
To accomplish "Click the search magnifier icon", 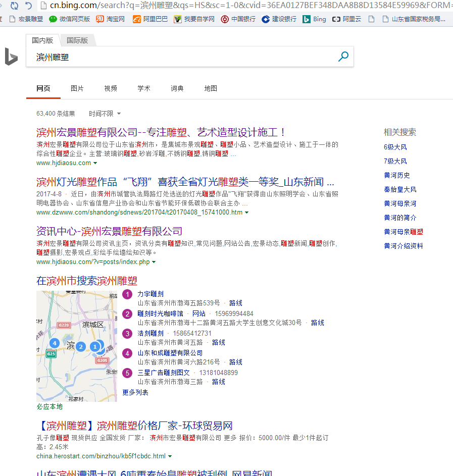I will (x=343, y=57).
